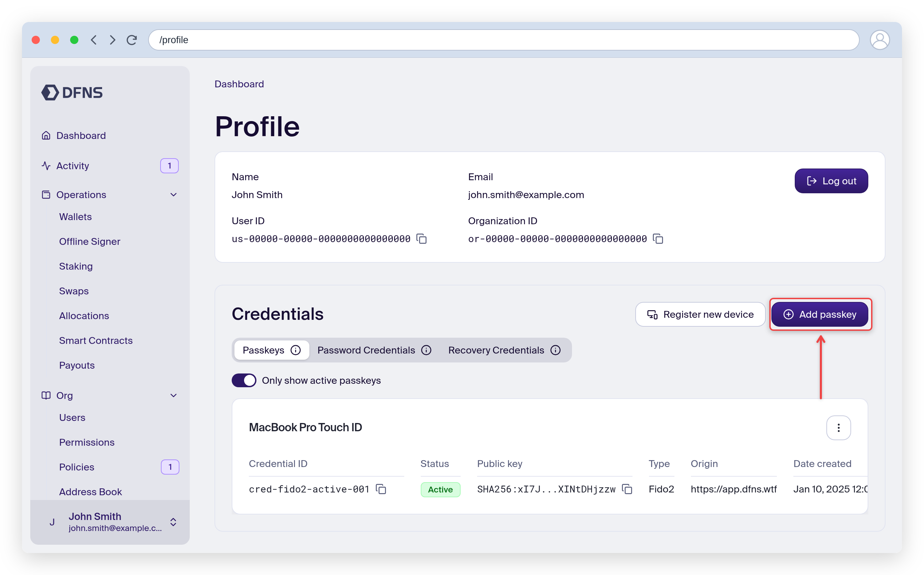Click the J avatar for John Smith
The height and width of the screenshot is (575, 924).
click(x=52, y=522)
